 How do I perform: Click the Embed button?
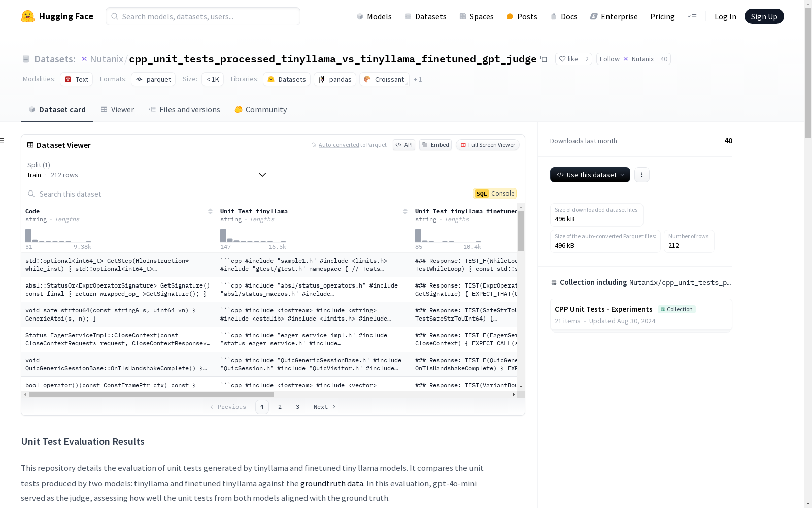point(435,145)
